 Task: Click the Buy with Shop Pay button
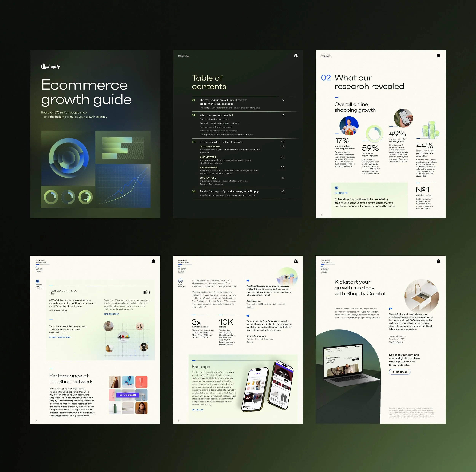[128, 395]
